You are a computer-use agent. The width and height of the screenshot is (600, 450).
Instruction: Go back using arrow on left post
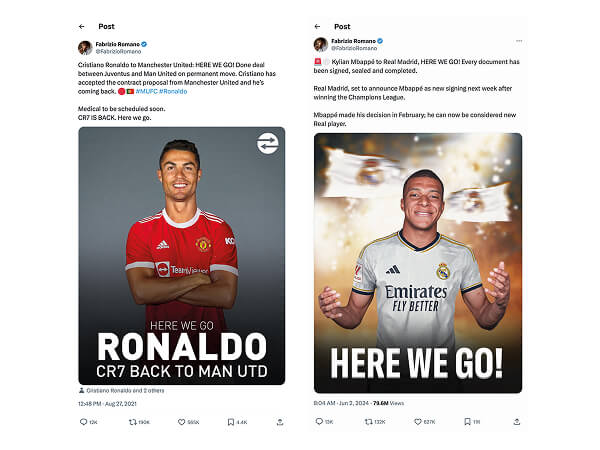pyautogui.click(x=82, y=26)
